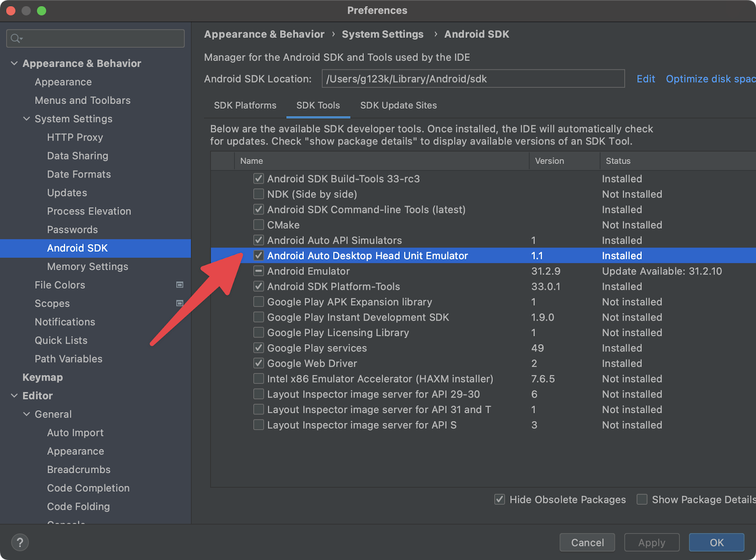Click the Optimize disk space link
Screen dimensions: 756x560
pos(711,79)
